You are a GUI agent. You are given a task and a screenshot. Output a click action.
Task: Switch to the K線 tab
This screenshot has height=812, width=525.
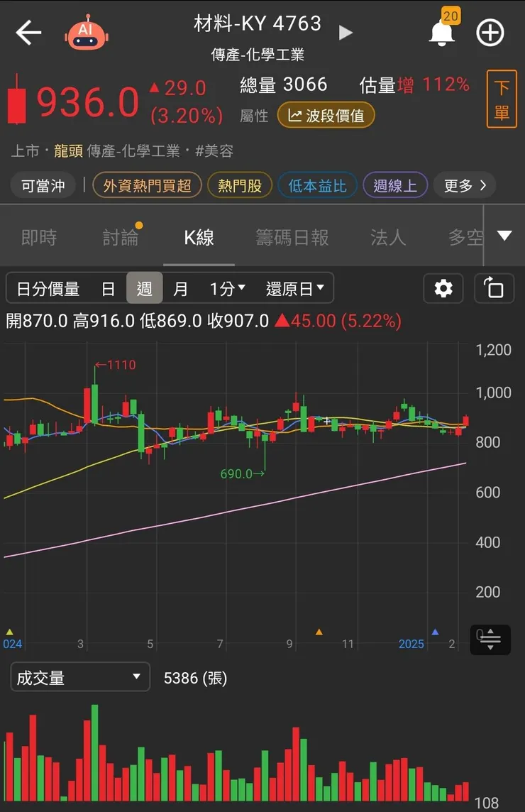click(x=199, y=238)
